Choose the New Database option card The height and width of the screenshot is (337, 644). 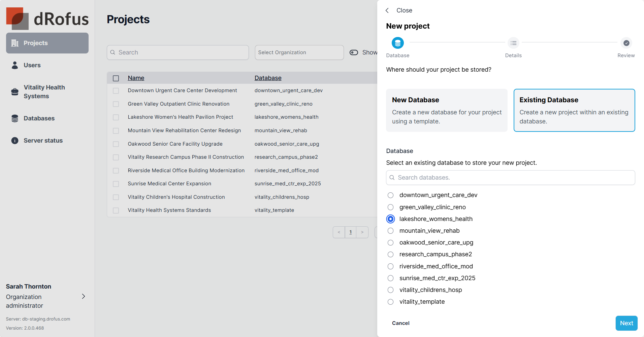[x=446, y=110]
